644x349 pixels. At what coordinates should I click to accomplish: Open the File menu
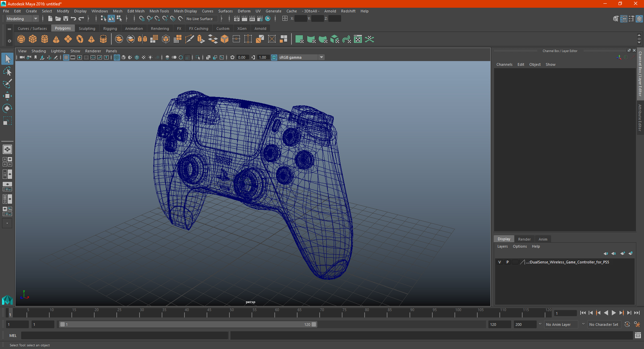pyautogui.click(x=6, y=11)
